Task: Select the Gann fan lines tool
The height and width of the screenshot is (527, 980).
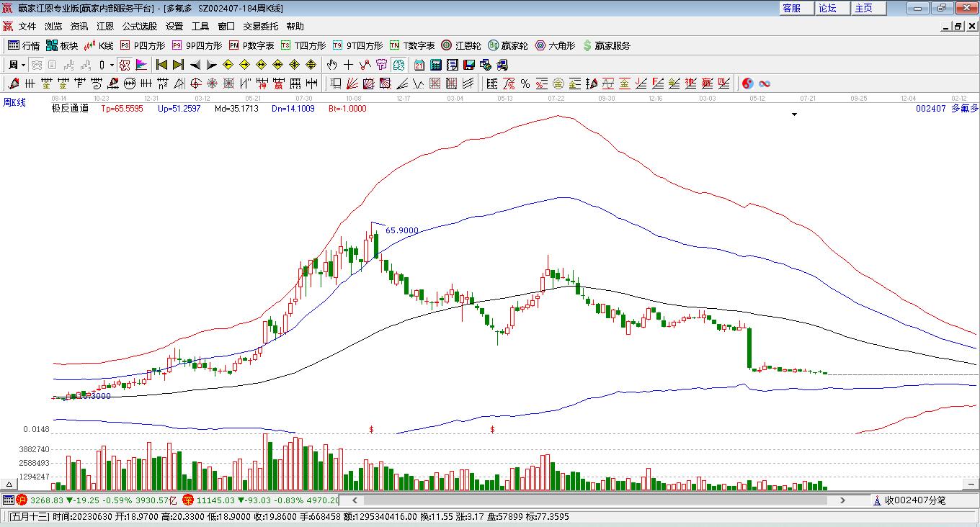Action: point(352,84)
